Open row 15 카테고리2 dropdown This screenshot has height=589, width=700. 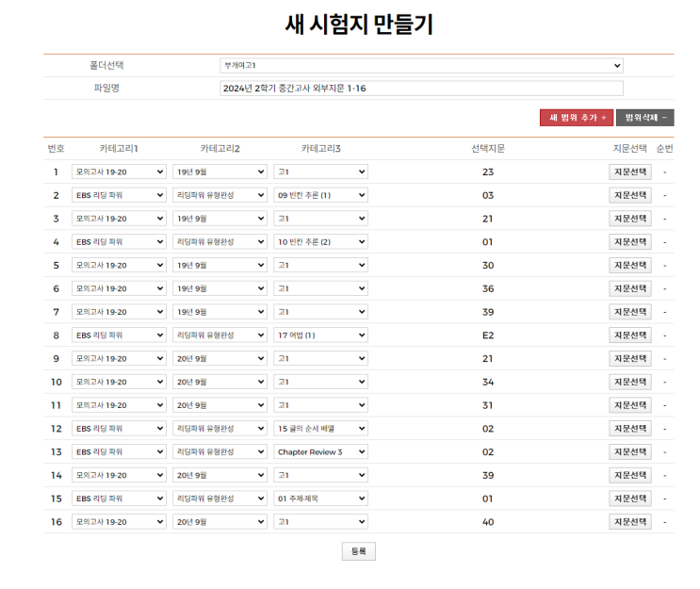[220, 499]
